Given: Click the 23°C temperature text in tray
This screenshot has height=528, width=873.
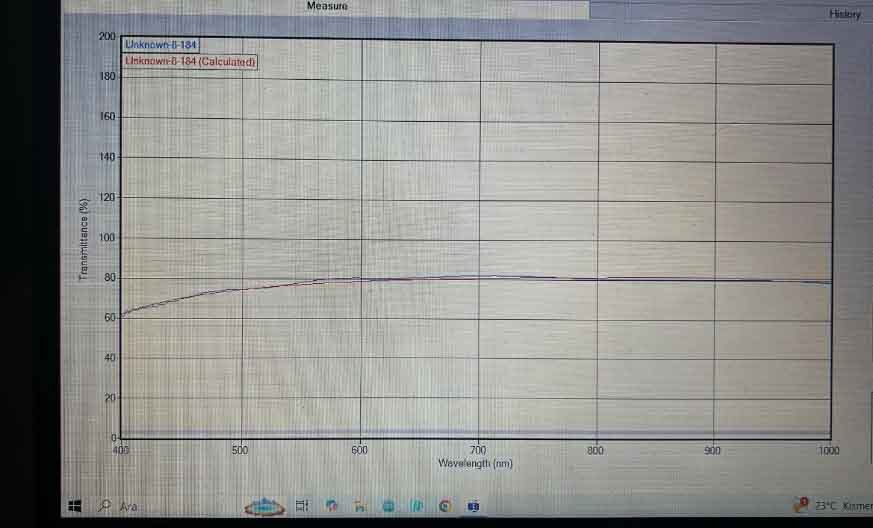Looking at the screenshot, I should [x=826, y=507].
